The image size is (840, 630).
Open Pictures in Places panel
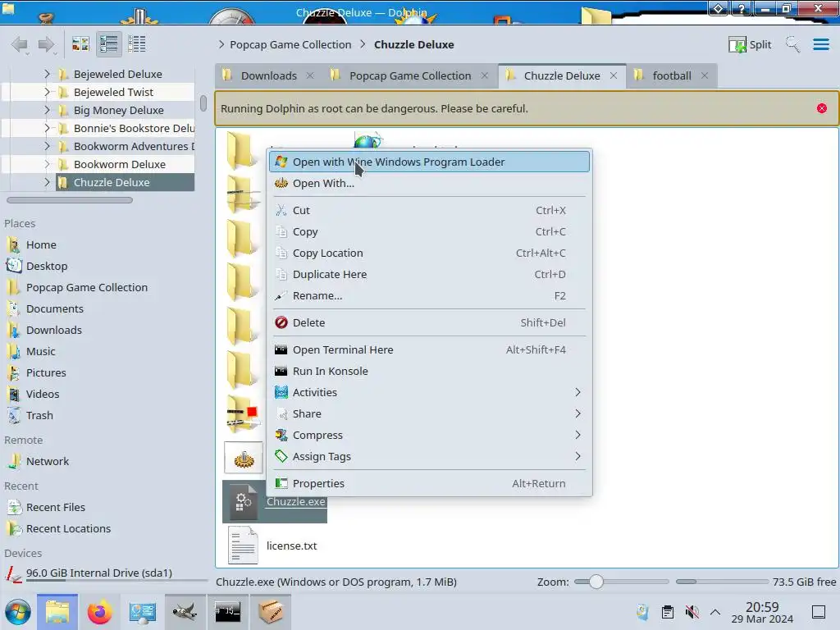coord(46,373)
